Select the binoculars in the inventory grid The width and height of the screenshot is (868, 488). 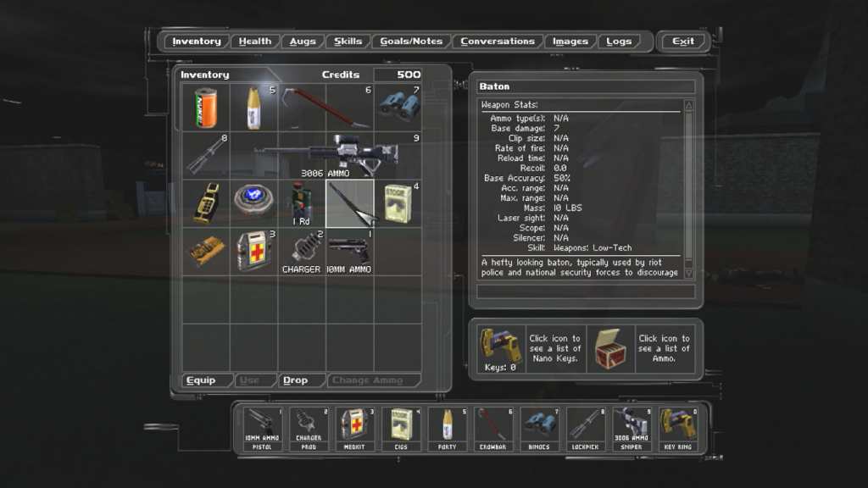tap(398, 106)
